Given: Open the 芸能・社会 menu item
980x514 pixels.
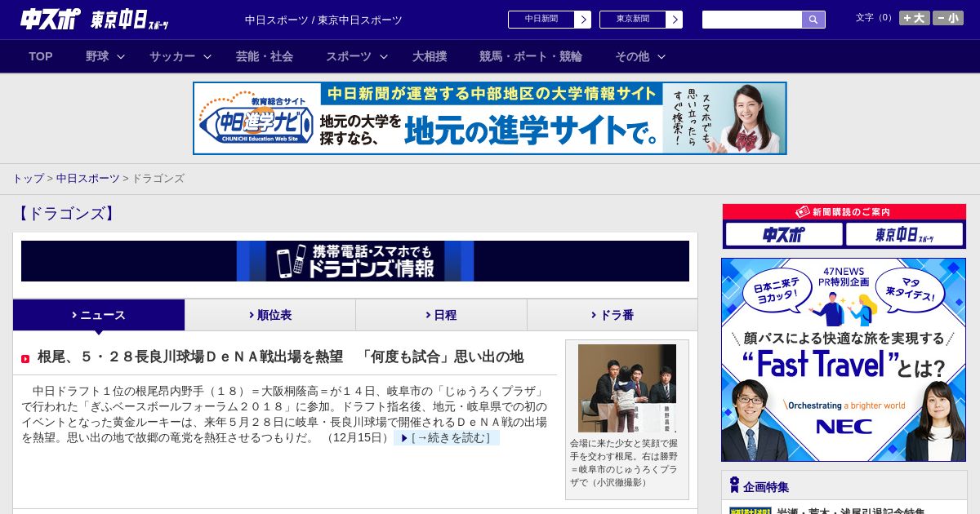Looking at the screenshot, I should (265, 56).
